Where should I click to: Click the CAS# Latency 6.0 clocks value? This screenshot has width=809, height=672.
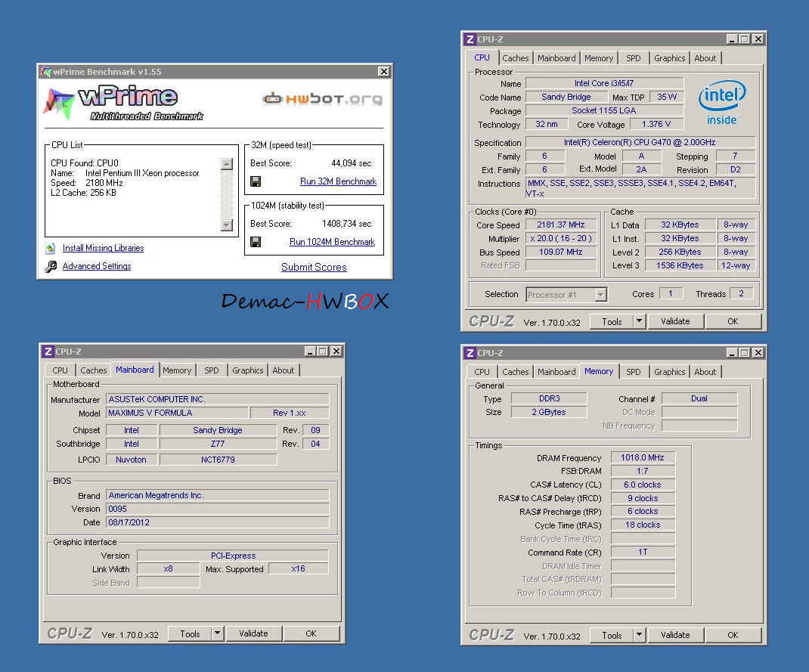point(643,485)
